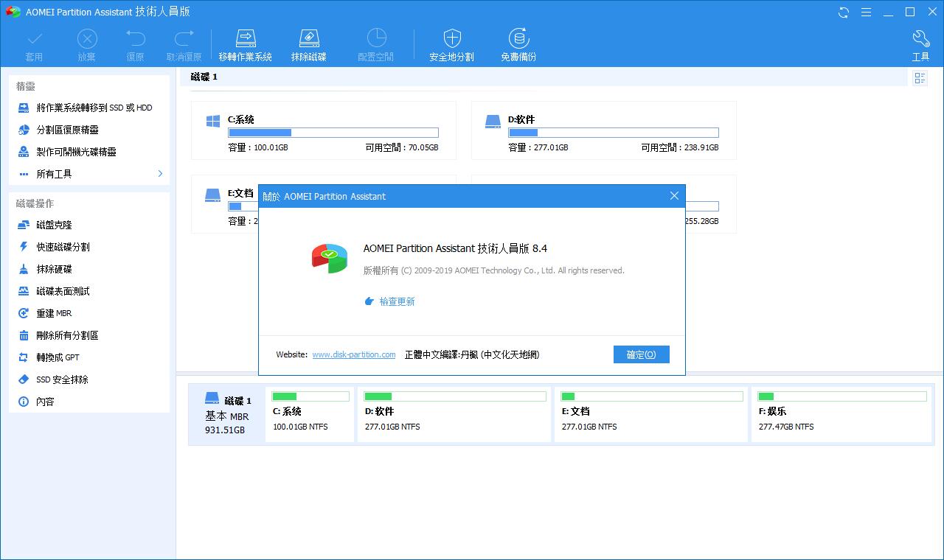Expand the 所有工具 arrow
Screen dimensions: 944x560
point(160,174)
